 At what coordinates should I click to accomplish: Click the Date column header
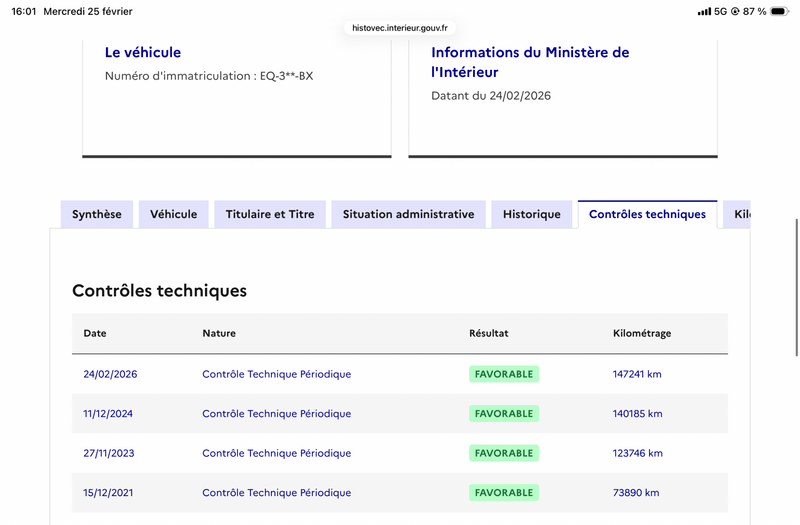pos(95,333)
